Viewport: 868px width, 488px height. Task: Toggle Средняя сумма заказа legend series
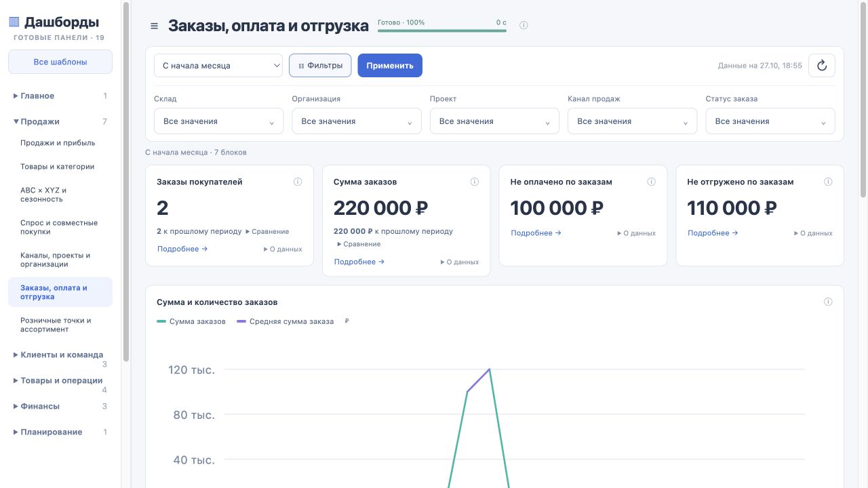(285, 322)
